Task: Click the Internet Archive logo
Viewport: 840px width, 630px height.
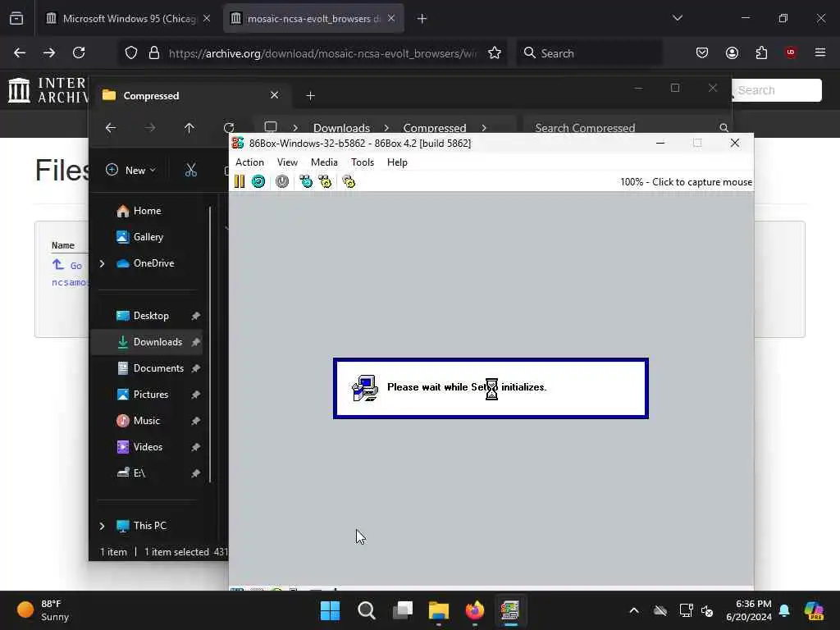Action: pyautogui.click(x=47, y=90)
